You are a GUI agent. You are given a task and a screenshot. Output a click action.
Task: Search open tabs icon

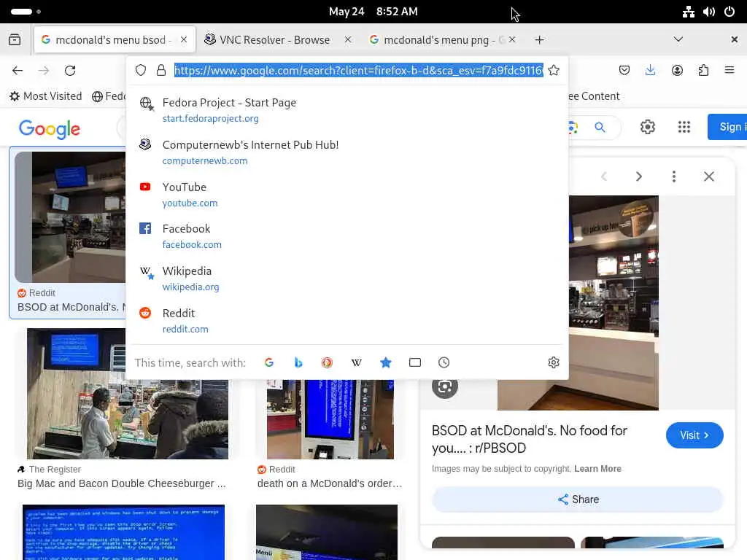pyautogui.click(x=415, y=362)
